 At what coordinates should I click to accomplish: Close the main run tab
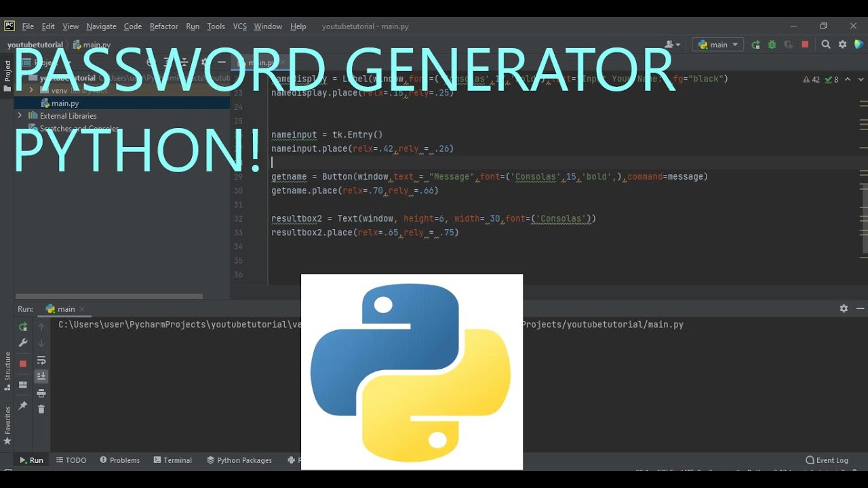[83, 309]
